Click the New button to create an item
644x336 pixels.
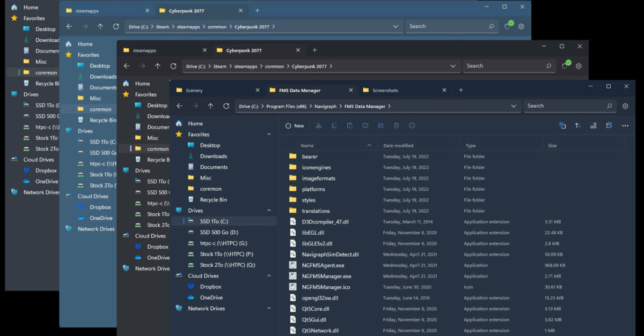[x=295, y=125]
